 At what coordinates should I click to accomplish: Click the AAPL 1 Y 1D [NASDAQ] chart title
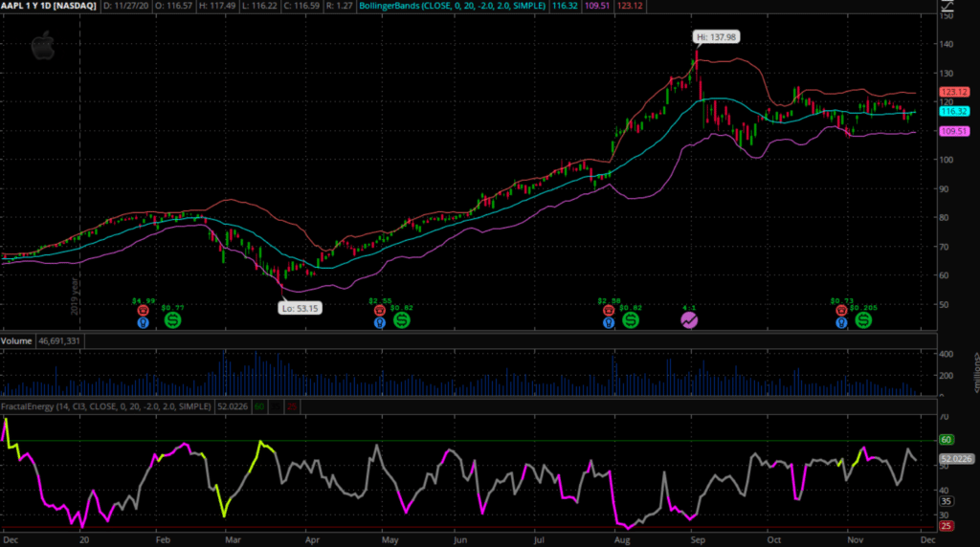pos(49,6)
